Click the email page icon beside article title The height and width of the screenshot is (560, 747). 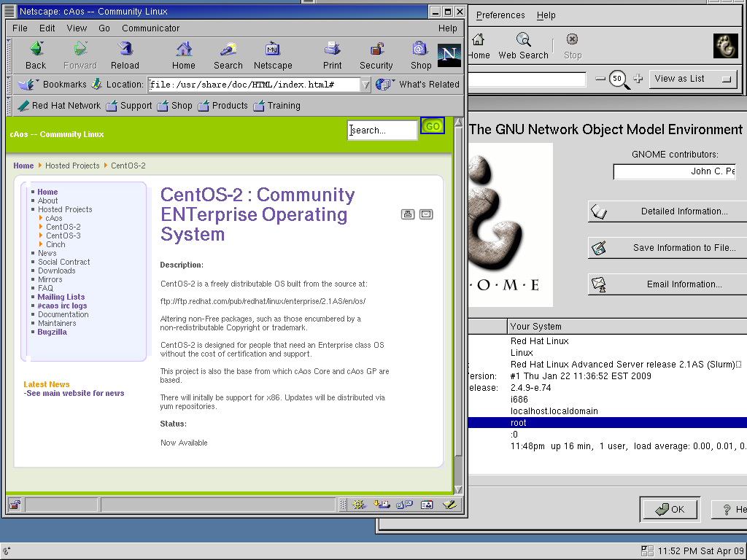coord(426,214)
